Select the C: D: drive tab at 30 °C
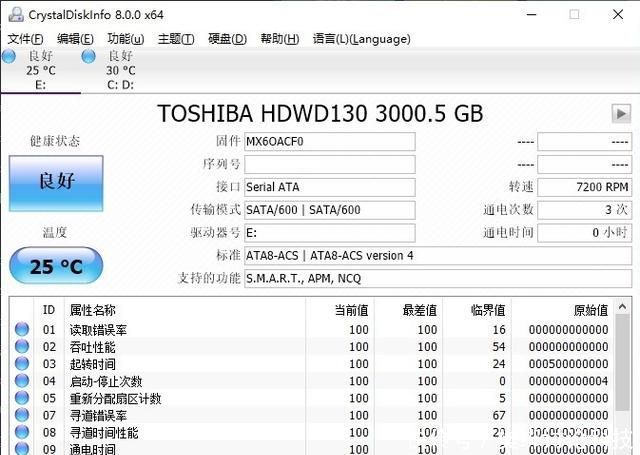The height and width of the screenshot is (455, 640). [x=120, y=70]
